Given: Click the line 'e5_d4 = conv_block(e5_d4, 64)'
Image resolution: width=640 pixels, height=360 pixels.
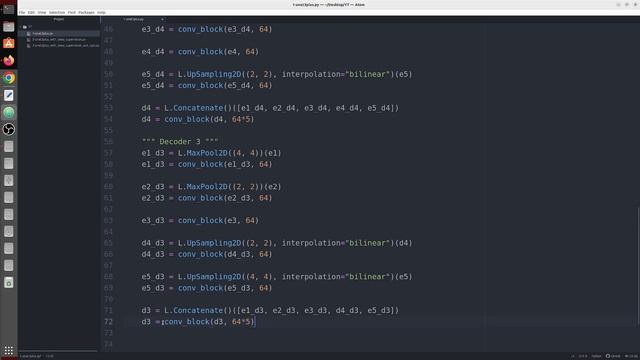Looking at the screenshot, I should (207, 85).
